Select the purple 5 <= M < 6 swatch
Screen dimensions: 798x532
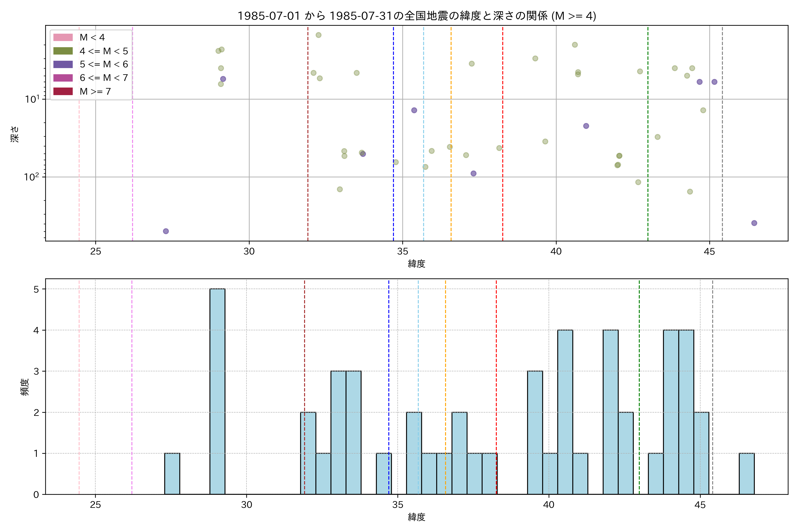click(x=63, y=65)
